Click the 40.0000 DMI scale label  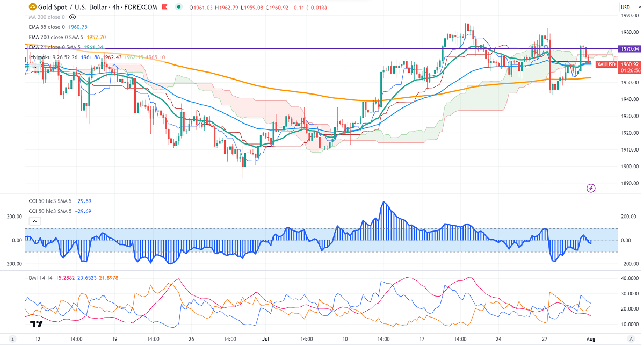tap(630, 278)
